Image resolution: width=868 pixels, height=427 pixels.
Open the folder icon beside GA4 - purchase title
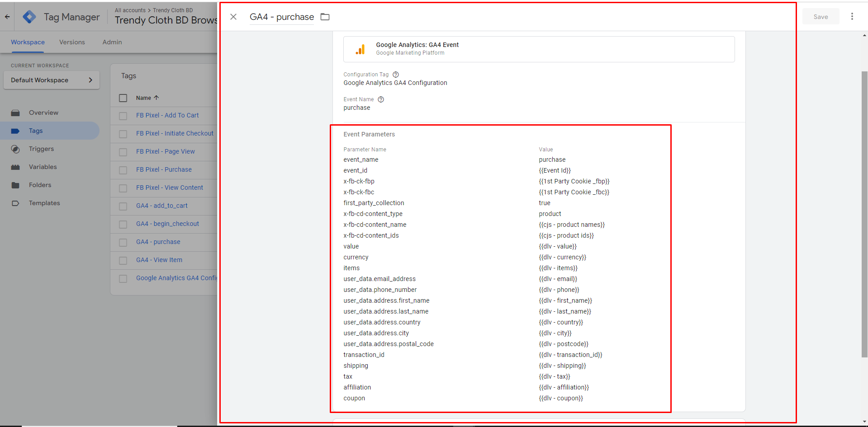point(325,16)
